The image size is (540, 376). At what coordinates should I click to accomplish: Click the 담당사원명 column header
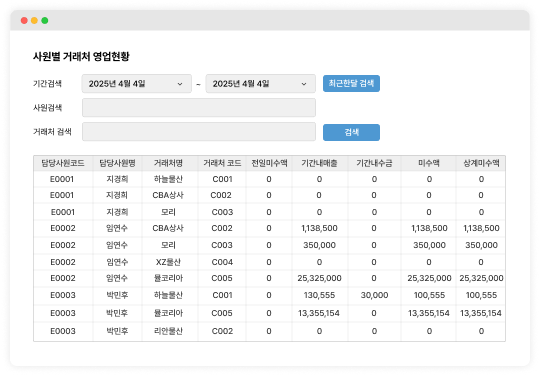tap(117, 163)
